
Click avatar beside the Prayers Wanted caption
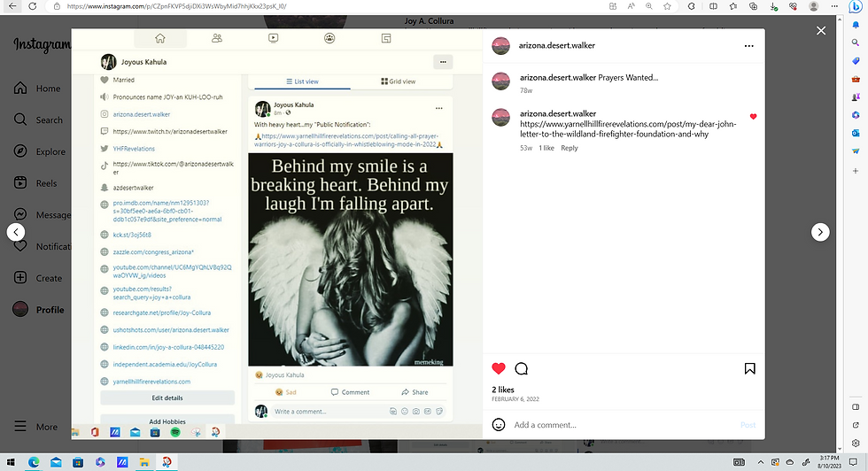tap(500, 81)
